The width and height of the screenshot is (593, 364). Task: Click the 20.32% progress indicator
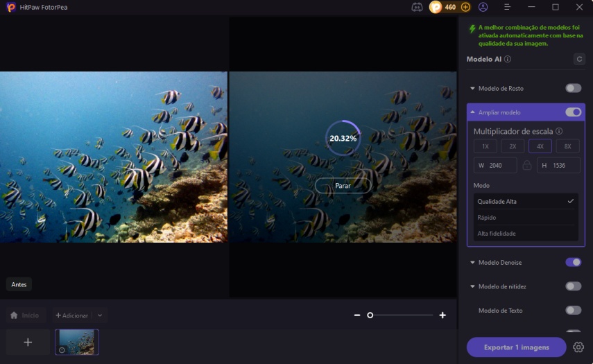tap(343, 139)
